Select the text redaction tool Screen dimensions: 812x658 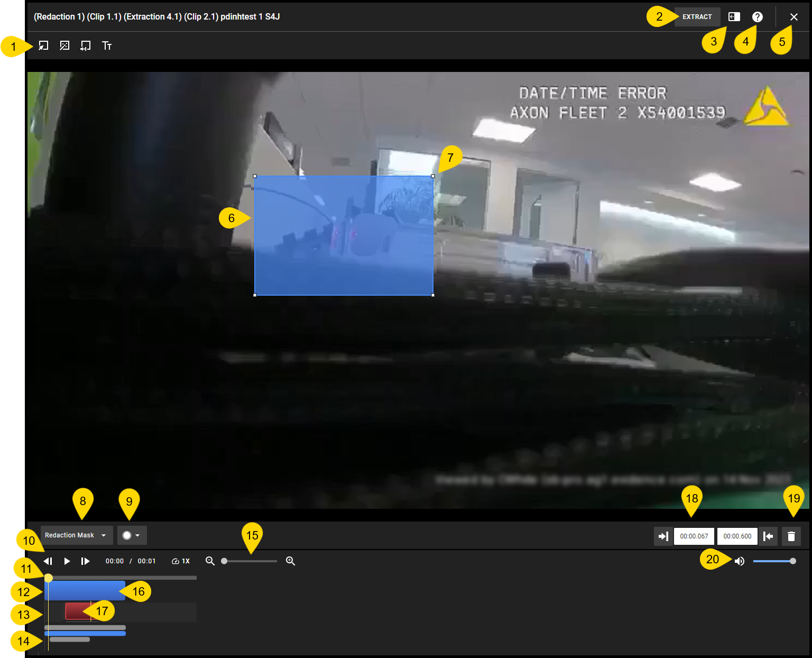[107, 45]
